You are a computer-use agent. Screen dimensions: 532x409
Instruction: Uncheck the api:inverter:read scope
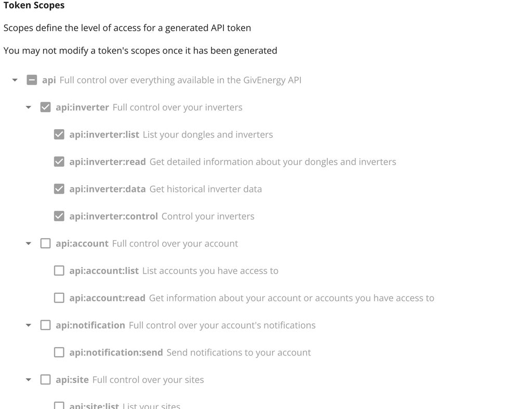pos(59,161)
